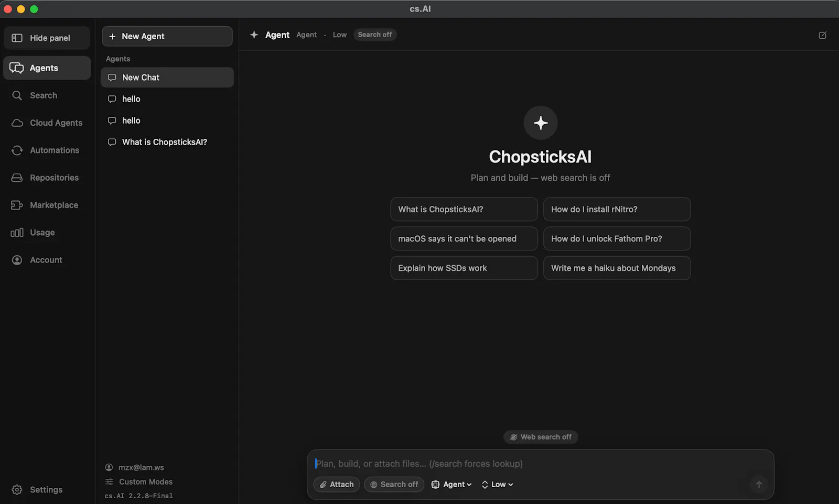Expand the Agent mode dropdown
Screen dimensions: 839x504
click(451, 485)
